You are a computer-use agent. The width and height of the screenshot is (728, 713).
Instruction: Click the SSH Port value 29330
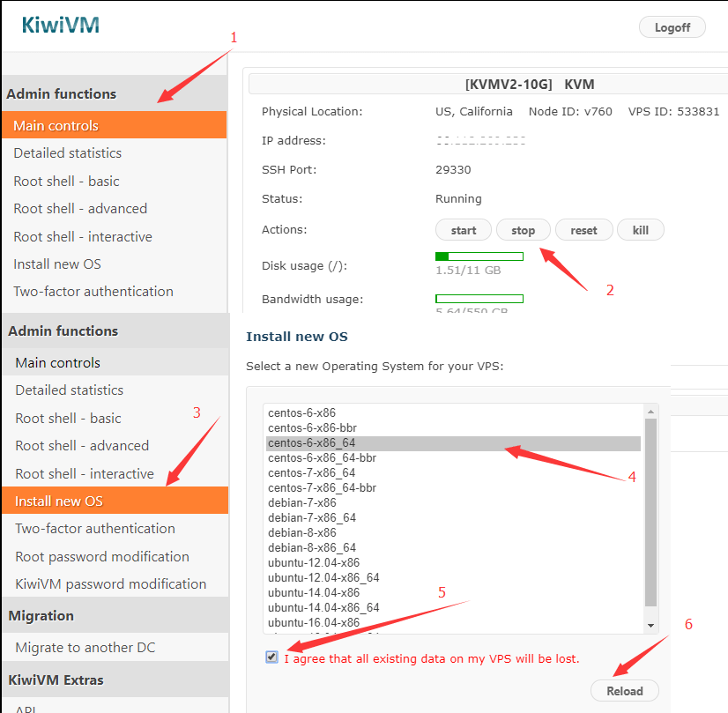click(453, 170)
